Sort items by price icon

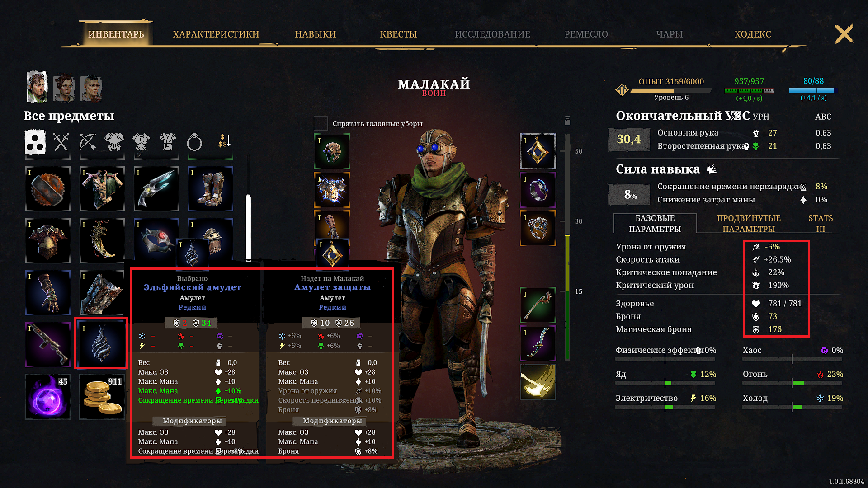click(x=224, y=141)
